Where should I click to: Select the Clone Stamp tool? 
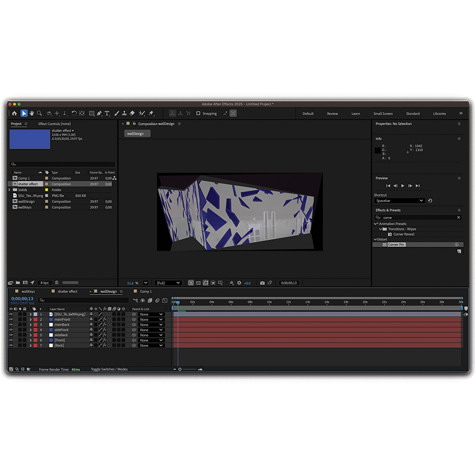(124, 113)
